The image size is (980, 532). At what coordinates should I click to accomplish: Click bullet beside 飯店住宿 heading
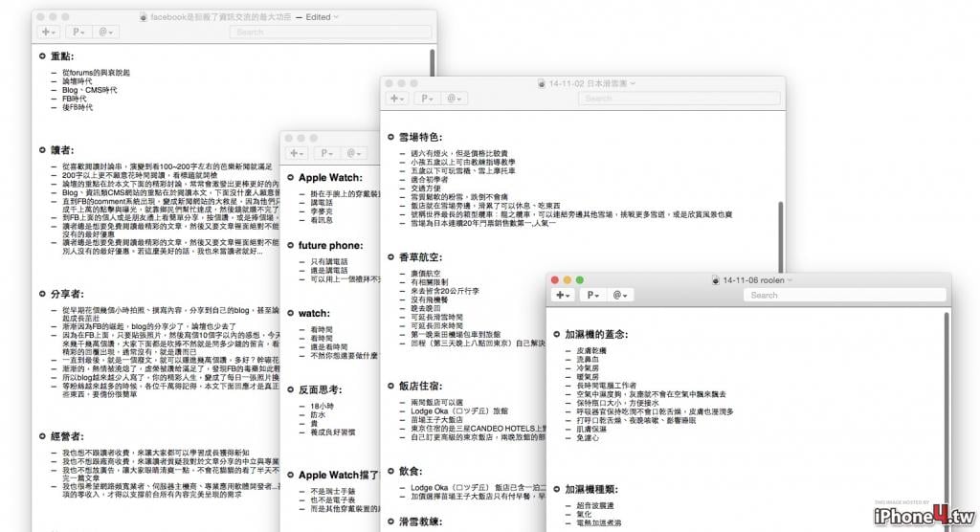390,386
